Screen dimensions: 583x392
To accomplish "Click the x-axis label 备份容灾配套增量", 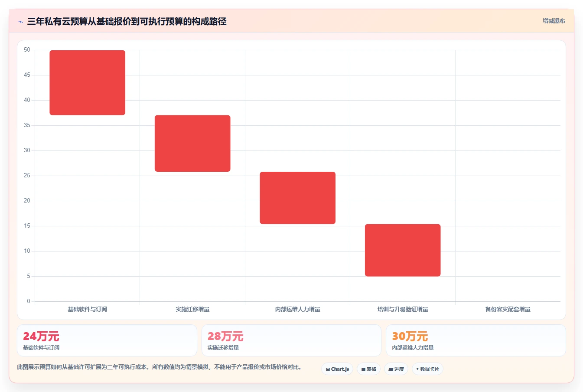I will [x=508, y=309].
